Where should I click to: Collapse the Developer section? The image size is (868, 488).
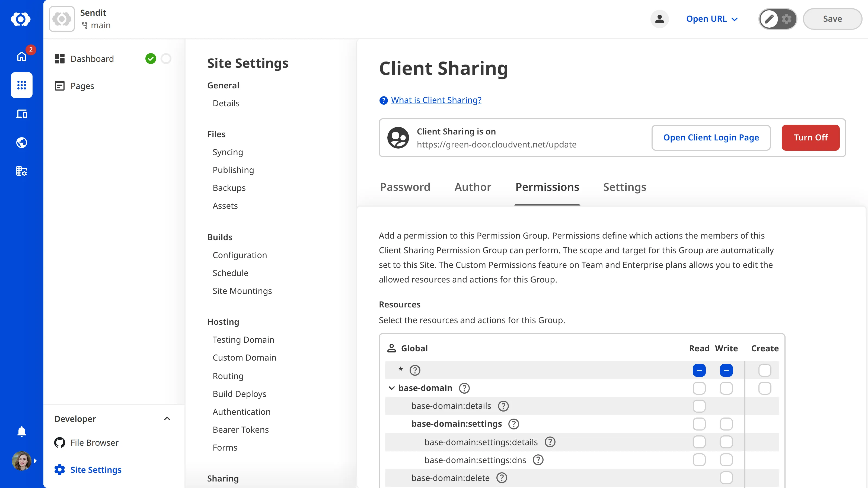[x=167, y=419]
